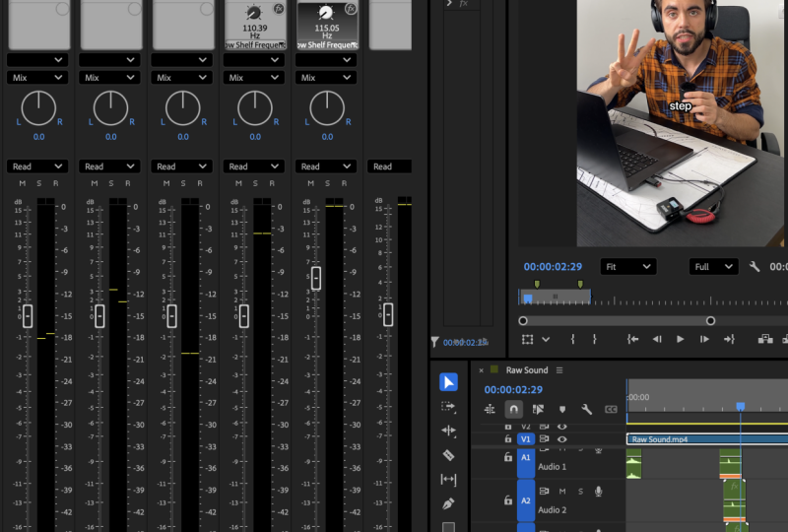Toggle V1 sync lock icon
This screenshot has width=788, height=532.
click(545, 439)
